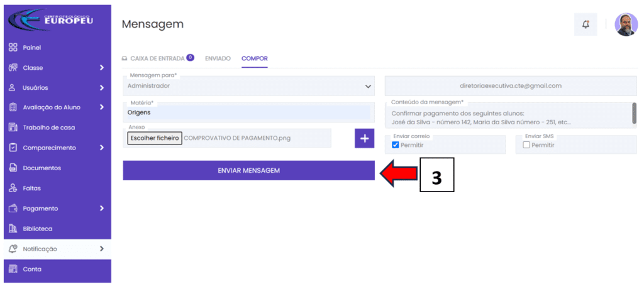Click the user profile avatar
The image size is (644, 287).
625,24
